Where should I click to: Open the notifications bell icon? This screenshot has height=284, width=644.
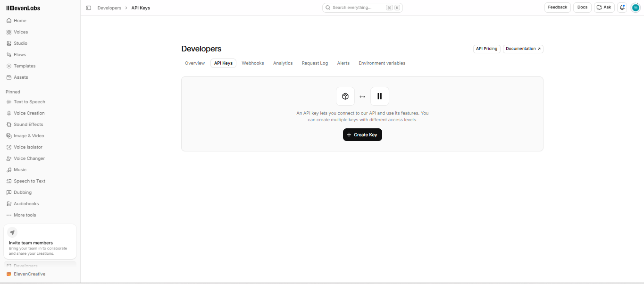(x=622, y=8)
